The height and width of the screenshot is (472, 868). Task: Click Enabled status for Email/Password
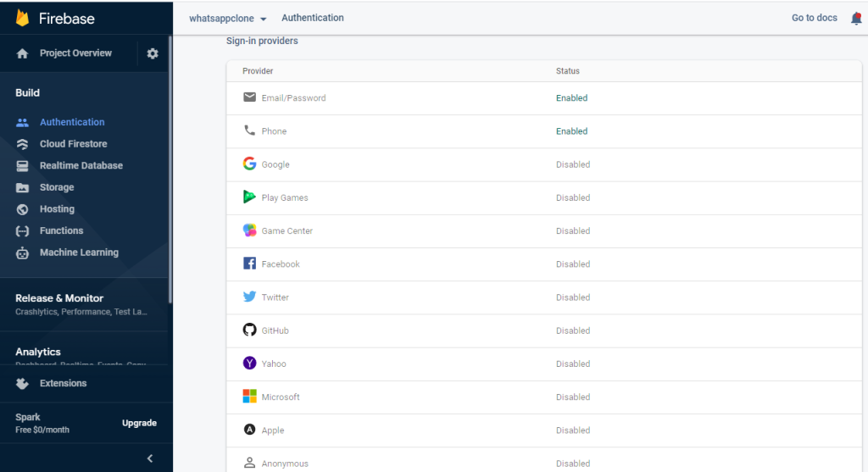572,98
